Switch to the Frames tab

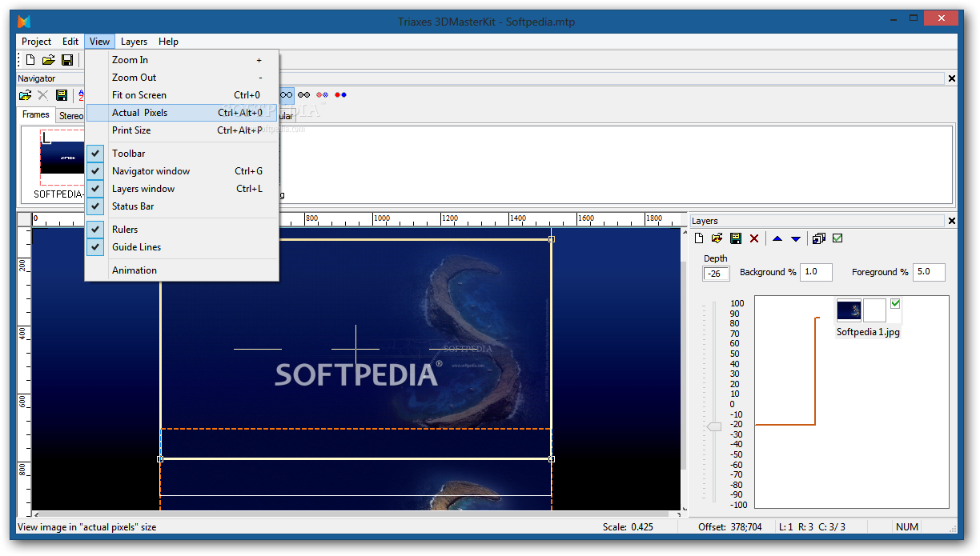coord(36,115)
